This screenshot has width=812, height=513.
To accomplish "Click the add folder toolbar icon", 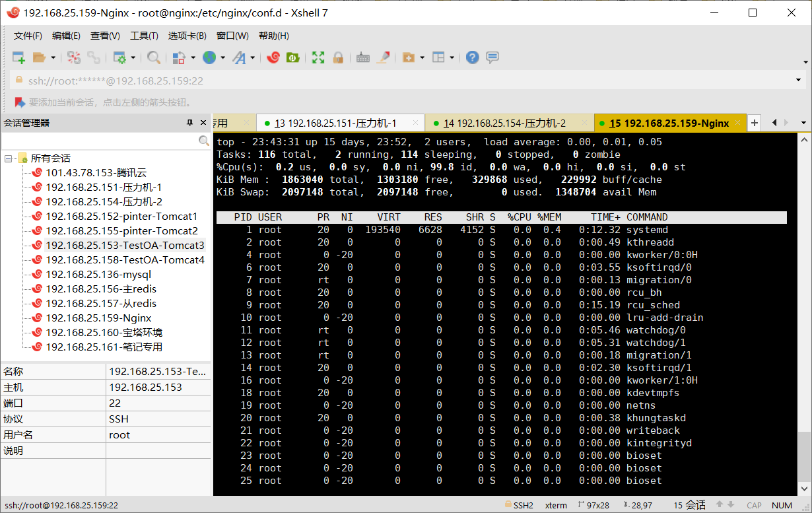I will coord(408,57).
